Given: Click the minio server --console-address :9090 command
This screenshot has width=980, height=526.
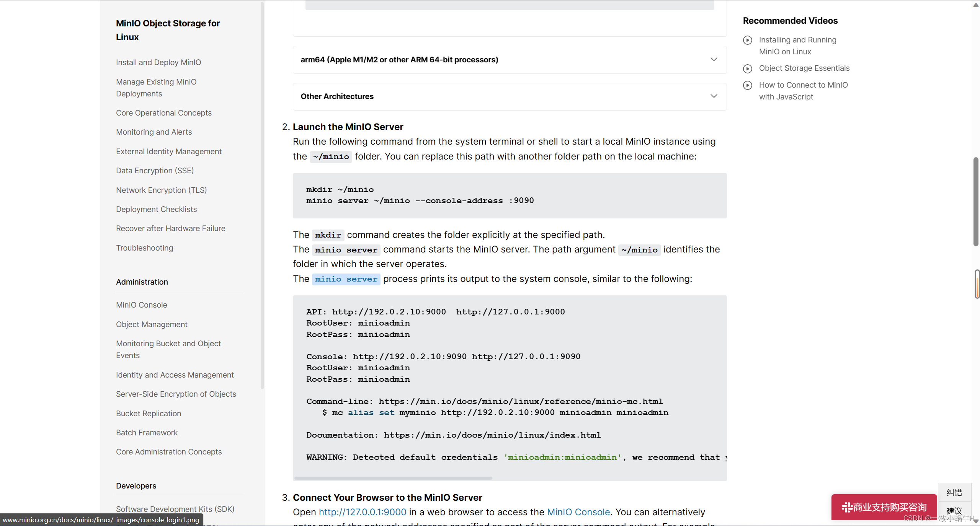Looking at the screenshot, I should 420,201.
